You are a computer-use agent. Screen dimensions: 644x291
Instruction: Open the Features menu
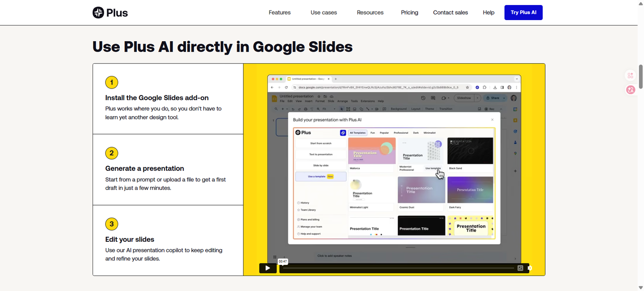pyautogui.click(x=280, y=13)
